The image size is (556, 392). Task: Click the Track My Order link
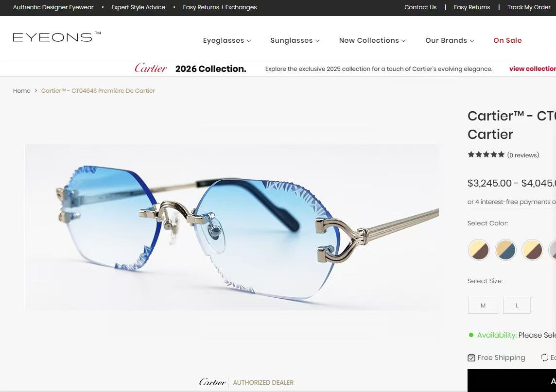(x=529, y=7)
